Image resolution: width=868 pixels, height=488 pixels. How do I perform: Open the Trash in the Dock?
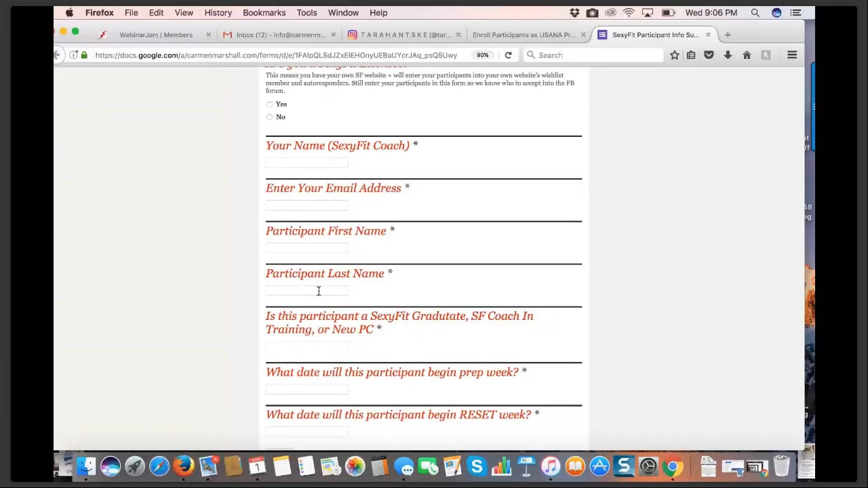coord(782,466)
